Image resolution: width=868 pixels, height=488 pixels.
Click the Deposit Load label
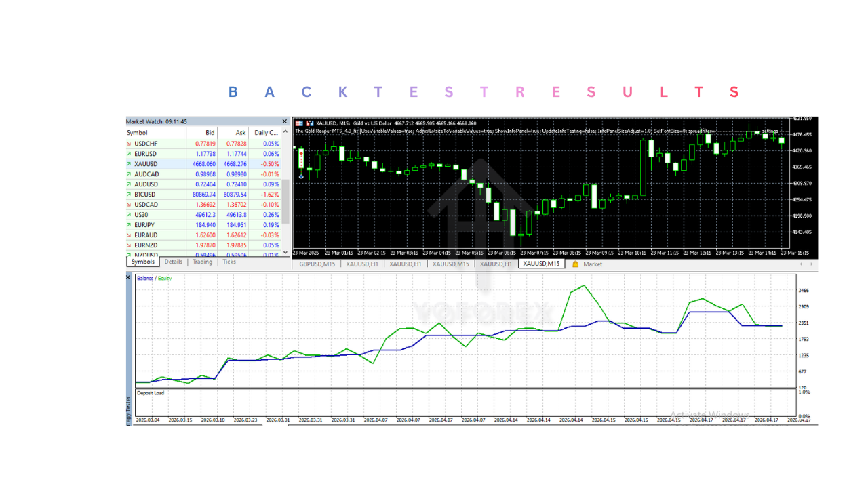(x=151, y=393)
